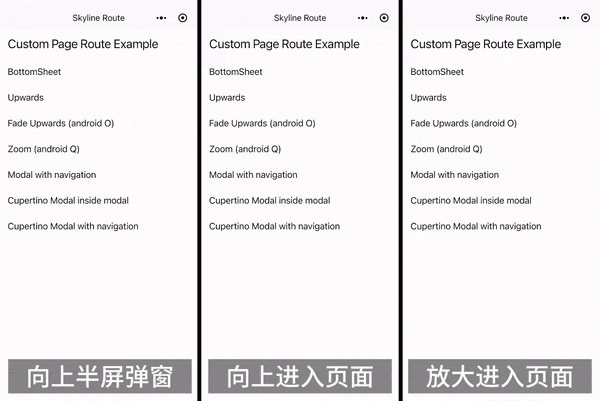Open the three-dot menu in the middle phone screen
600x401 pixels.
pos(362,18)
